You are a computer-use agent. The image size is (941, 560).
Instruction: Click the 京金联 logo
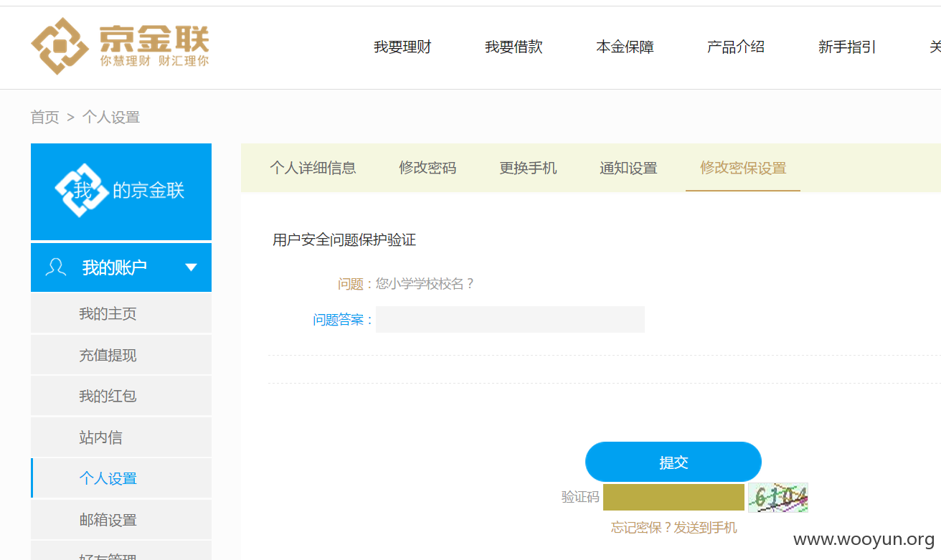[x=120, y=46]
